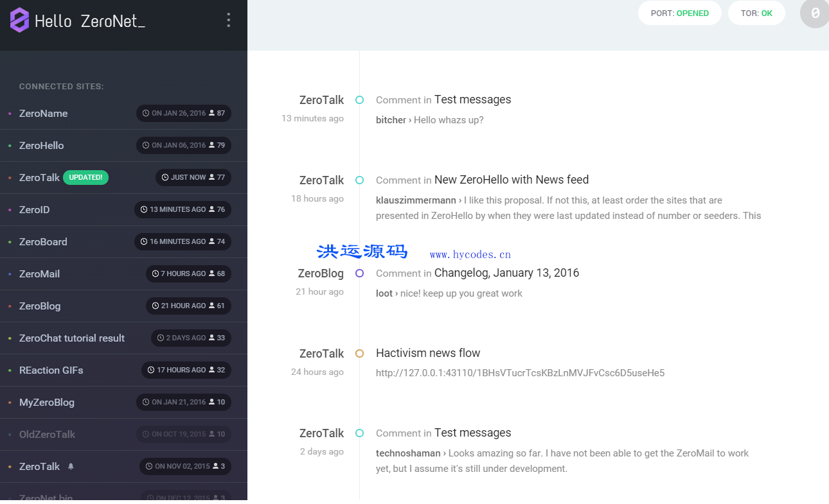The width and height of the screenshot is (829, 504).
Task: Click the Hello ZeroNet_ title
Action: click(90, 21)
